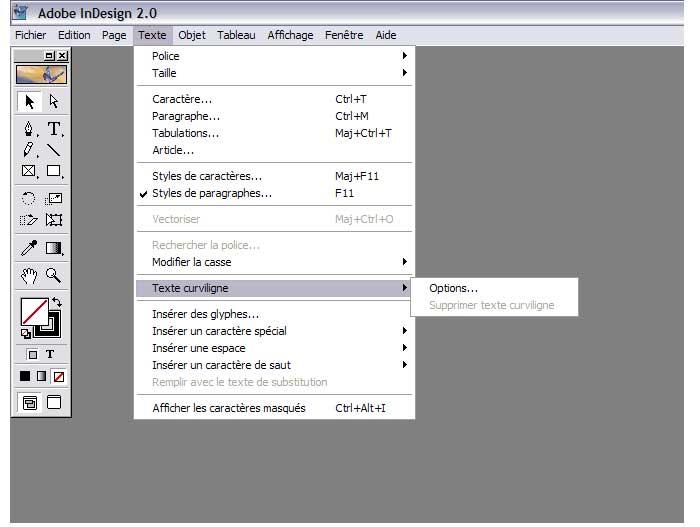Switch to Preview view mode

click(54, 402)
